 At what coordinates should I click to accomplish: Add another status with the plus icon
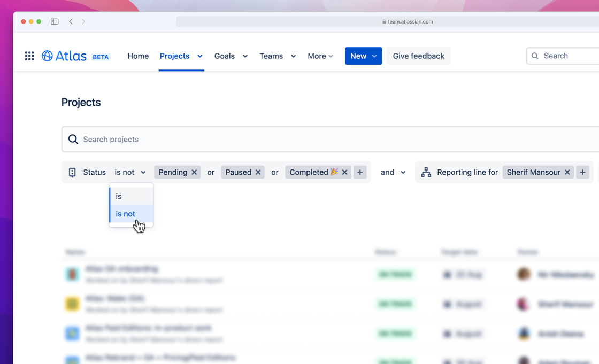359,172
